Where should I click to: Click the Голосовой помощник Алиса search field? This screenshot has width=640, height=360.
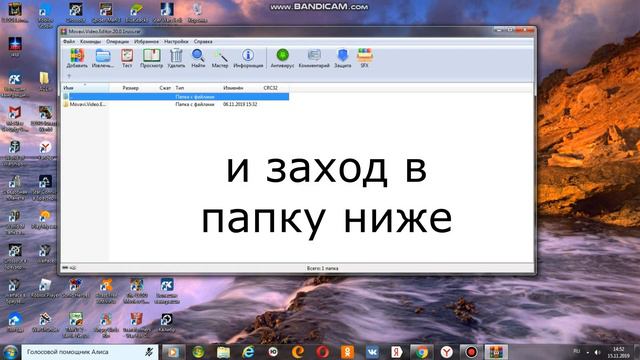click(90, 352)
